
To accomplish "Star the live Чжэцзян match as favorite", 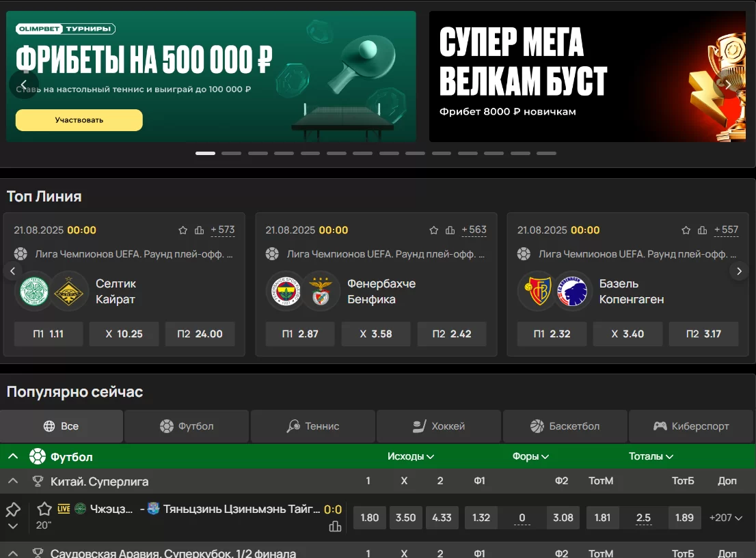I will pyautogui.click(x=44, y=509).
